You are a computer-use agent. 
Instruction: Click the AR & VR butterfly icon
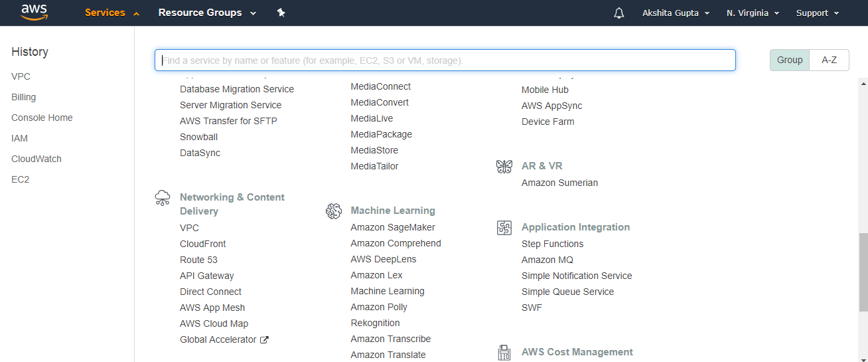(504, 166)
